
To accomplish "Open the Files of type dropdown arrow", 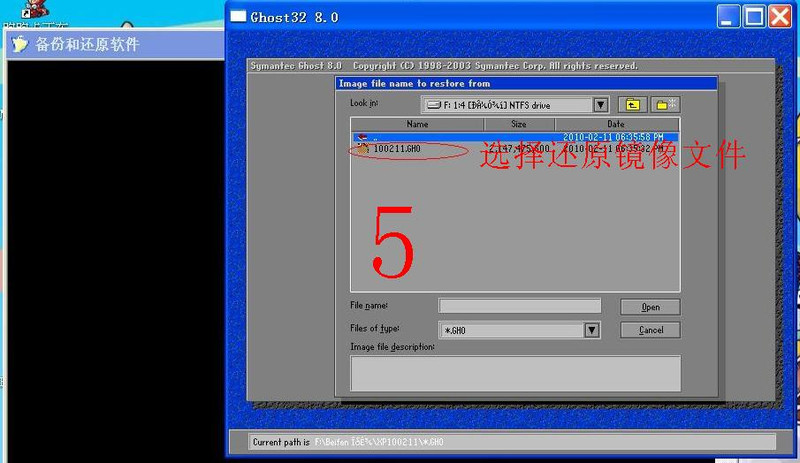I will [x=591, y=330].
